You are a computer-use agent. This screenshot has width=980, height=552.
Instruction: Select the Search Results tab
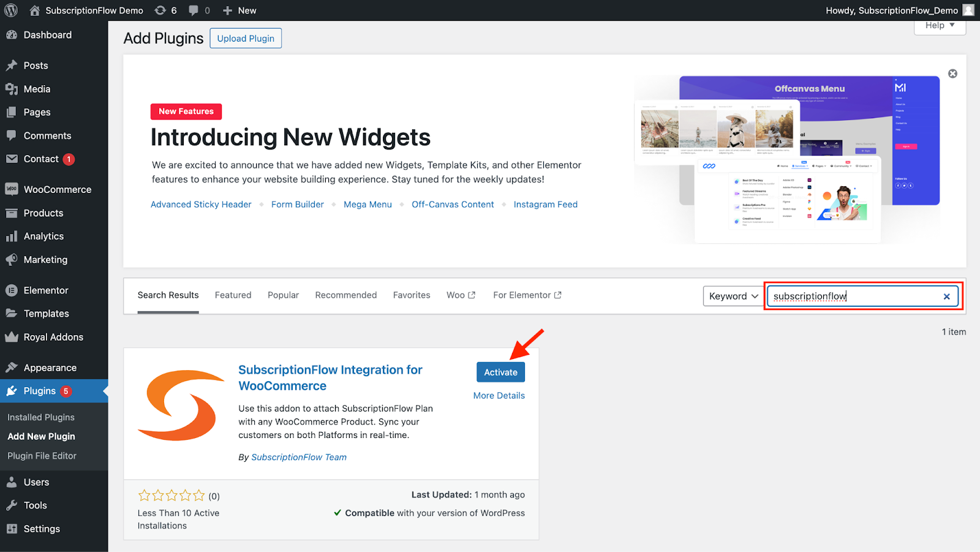tap(168, 295)
